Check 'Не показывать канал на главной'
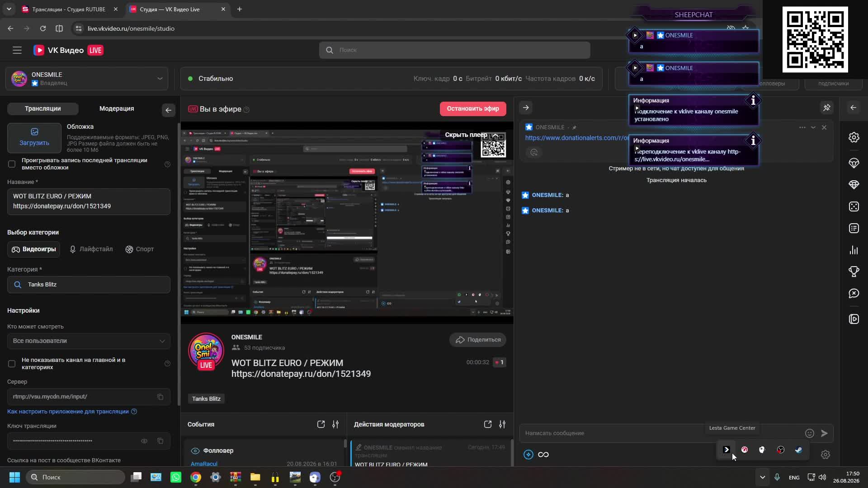Screen dimensions: 868x488 click(12, 364)
